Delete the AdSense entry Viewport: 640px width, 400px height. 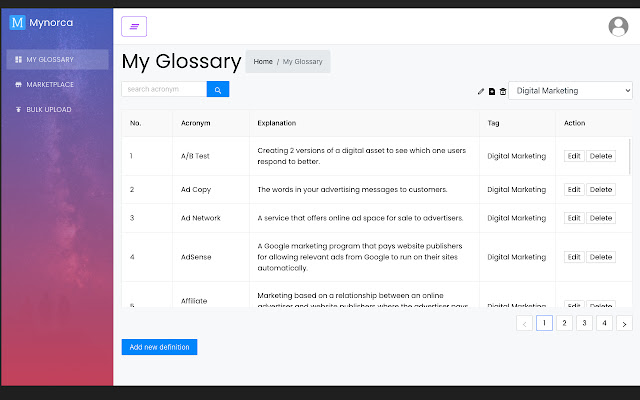601,257
